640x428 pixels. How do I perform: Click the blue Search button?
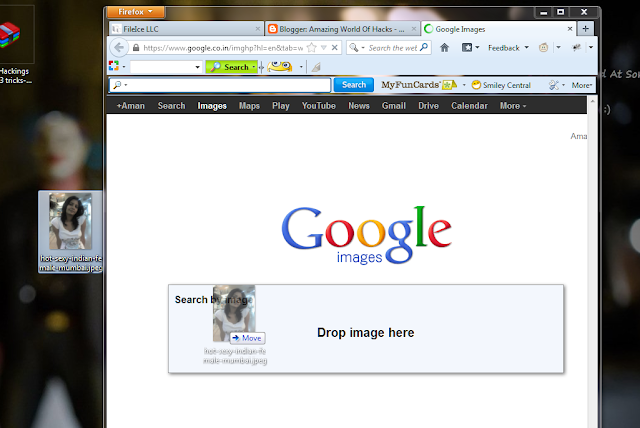click(353, 85)
